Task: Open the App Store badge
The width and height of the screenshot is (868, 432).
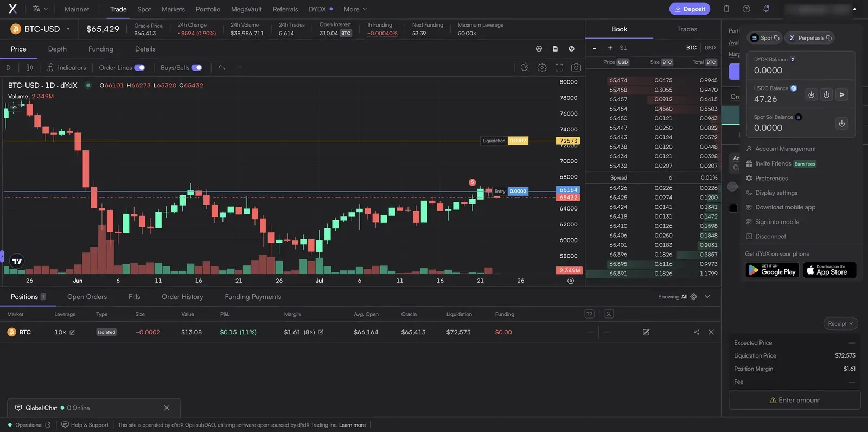Action: coord(829,270)
